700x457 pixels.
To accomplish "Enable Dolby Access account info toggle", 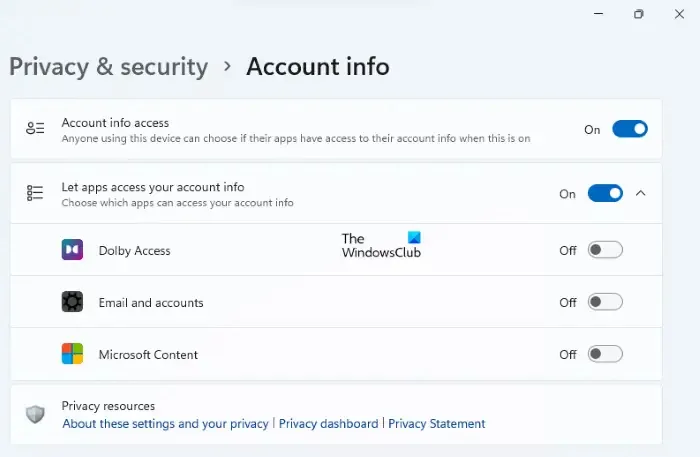I will [605, 250].
